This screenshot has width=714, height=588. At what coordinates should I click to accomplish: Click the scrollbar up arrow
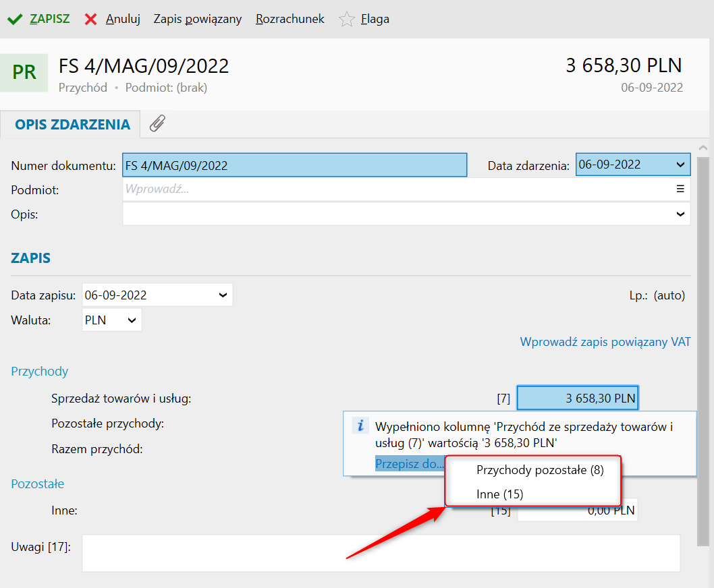pos(703,148)
